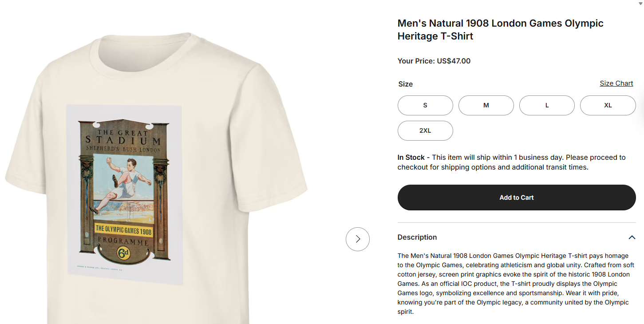Click the scrollbar track on the right
The height and width of the screenshot is (324, 644).
point(641,178)
